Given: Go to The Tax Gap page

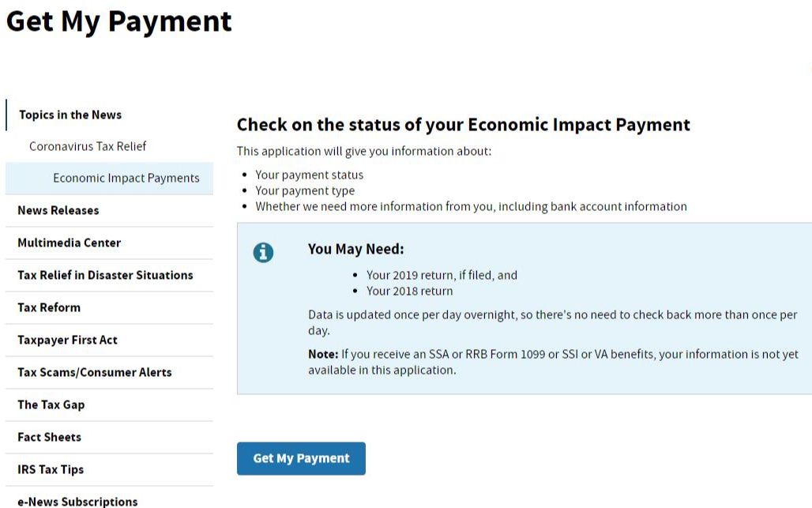Looking at the screenshot, I should click(x=51, y=405).
